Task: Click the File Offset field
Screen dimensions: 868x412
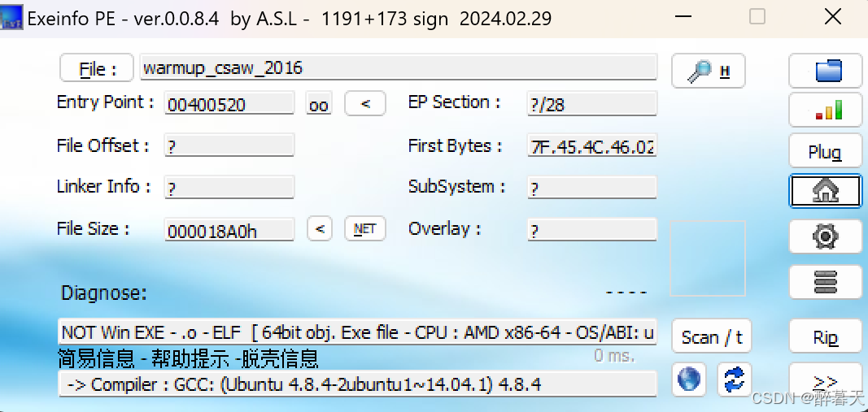Action: coord(229,146)
